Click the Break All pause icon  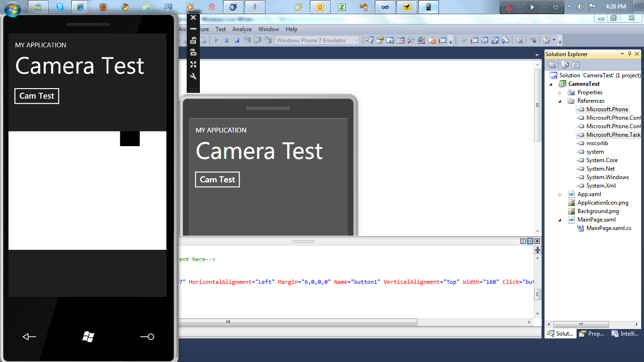point(227,41)
